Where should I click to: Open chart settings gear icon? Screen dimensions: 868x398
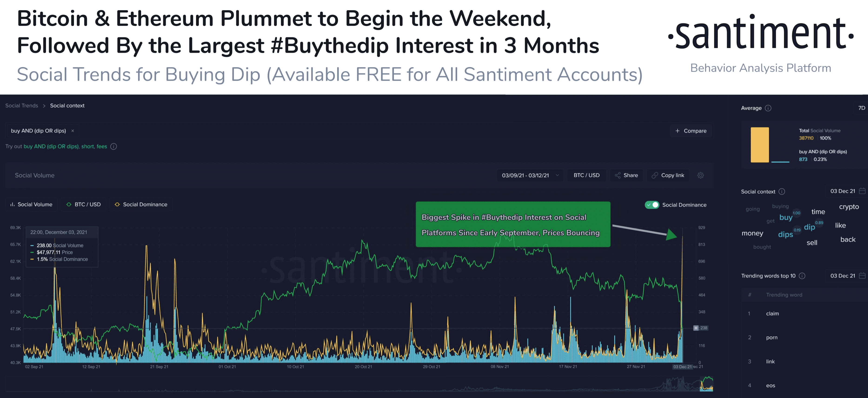[701, 175]
